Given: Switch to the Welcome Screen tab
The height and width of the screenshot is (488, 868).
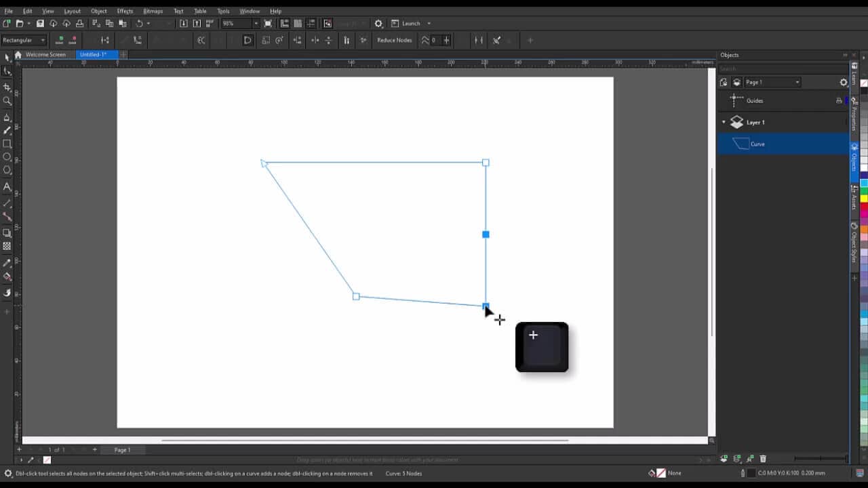Looking at the screenshot, I should click(x=45, y=54).
